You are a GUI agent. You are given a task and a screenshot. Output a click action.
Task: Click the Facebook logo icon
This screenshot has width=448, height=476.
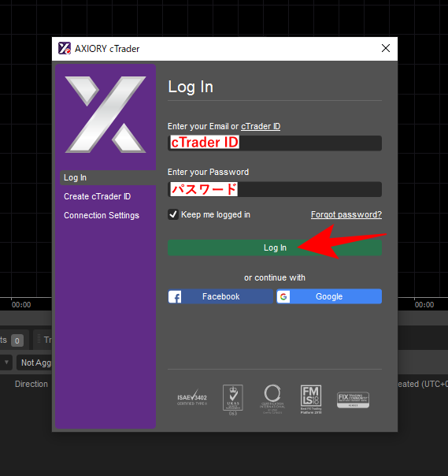coord(175,296)
